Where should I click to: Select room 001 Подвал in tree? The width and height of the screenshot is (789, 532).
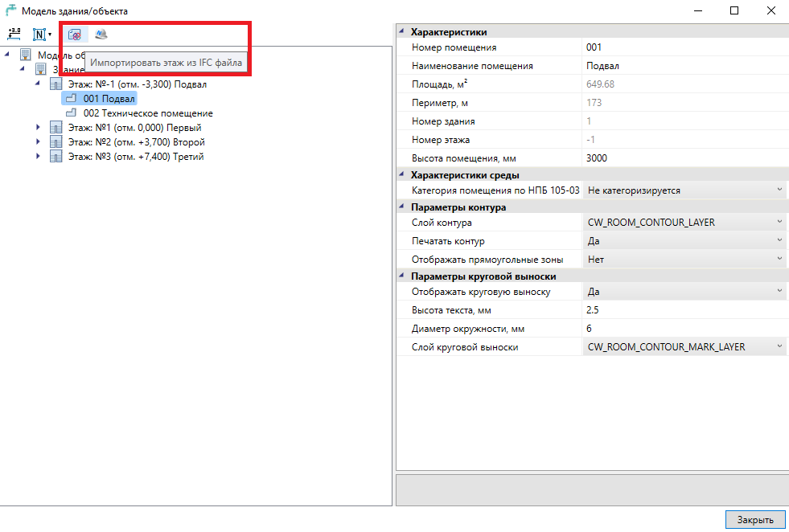[109, 99]
